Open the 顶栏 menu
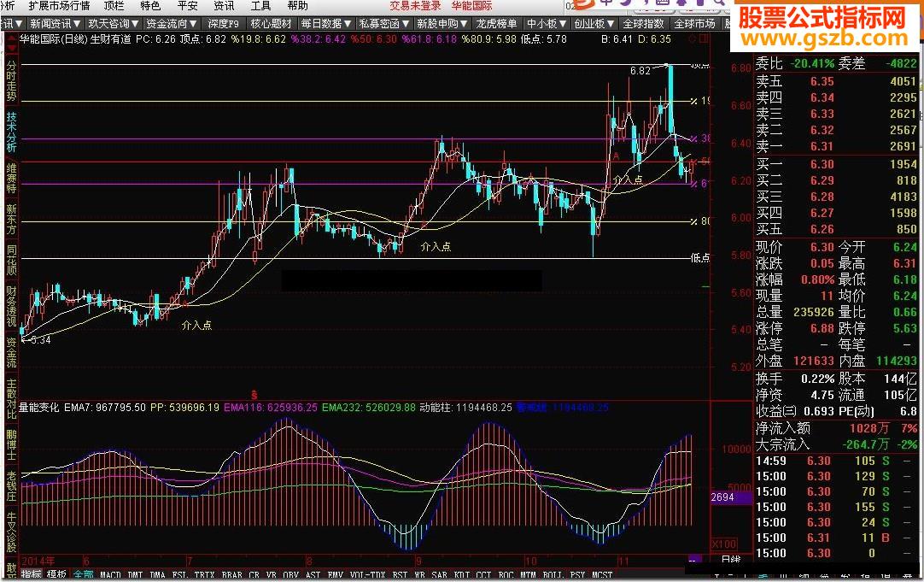 click(114, 6)
